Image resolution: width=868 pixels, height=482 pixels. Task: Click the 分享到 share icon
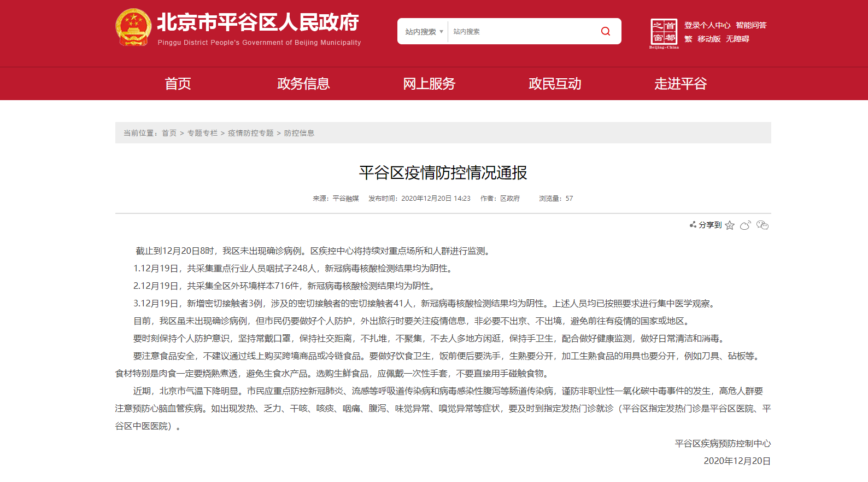(693, 225)
